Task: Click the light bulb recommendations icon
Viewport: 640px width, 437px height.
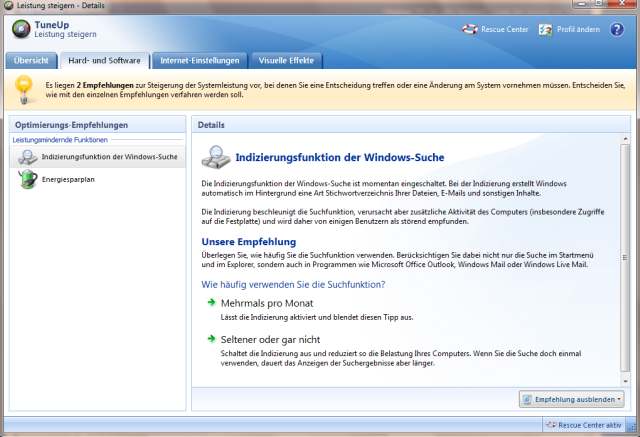Action: tap(24, 89)
